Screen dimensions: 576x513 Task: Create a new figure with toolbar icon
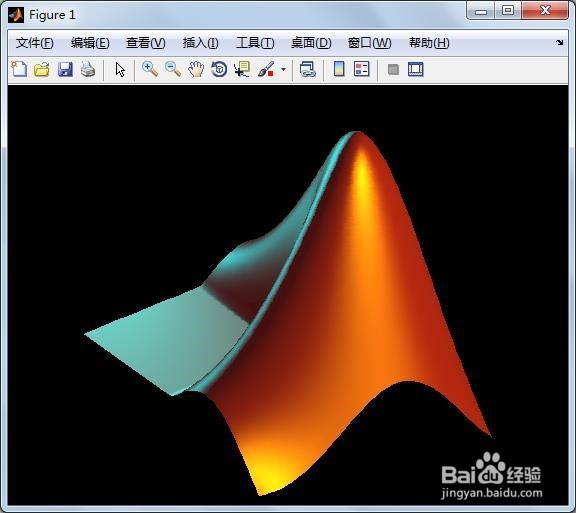[x=19, y=69]
